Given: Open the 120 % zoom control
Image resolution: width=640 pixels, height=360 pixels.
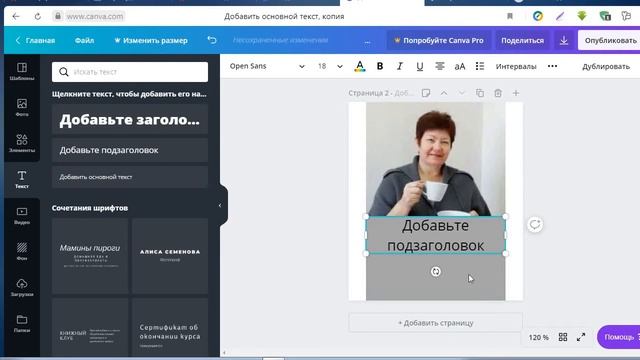Looking at the screenshot, I should pos(538,337).
